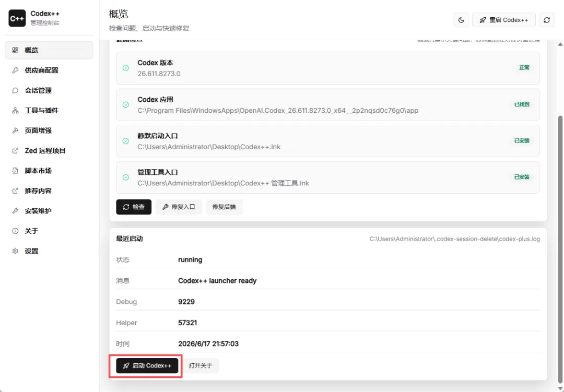Click 已安装 badge in 管理工具入口 row

pyautogui.click(x=522, y=177)
